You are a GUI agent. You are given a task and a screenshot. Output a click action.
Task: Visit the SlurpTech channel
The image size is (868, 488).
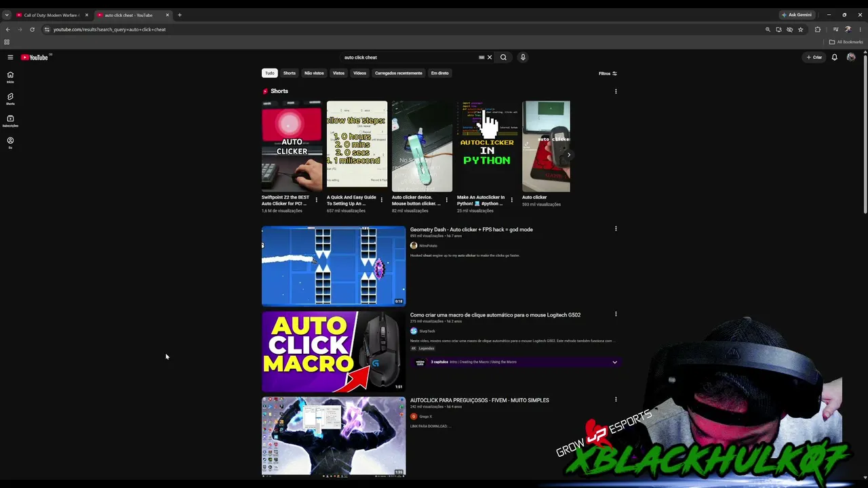coord(427,331)
